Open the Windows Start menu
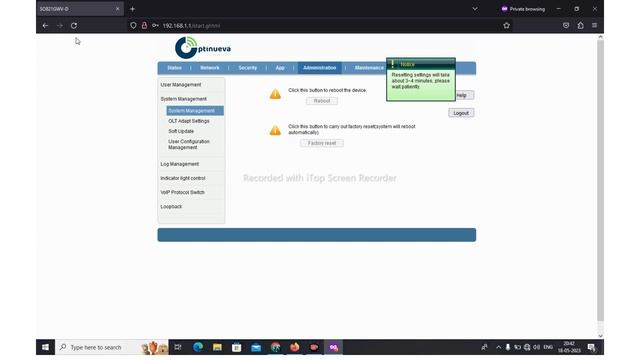This screenshot has height=360, width=640. (45, 347)
